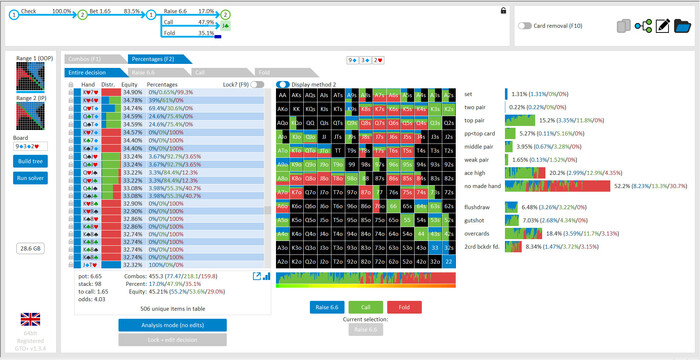Click the UK flag language icon

click(x=30, y=319)
